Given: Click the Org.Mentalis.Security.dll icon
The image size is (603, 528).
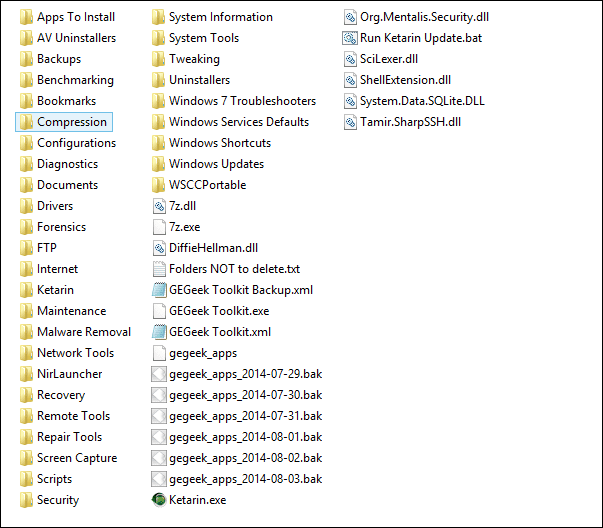Looking at the screenshot, I should 350,17.
